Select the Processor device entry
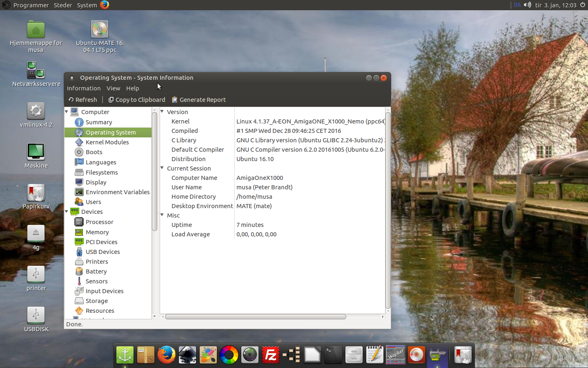 pyautogui.click(x=99, y=222)
